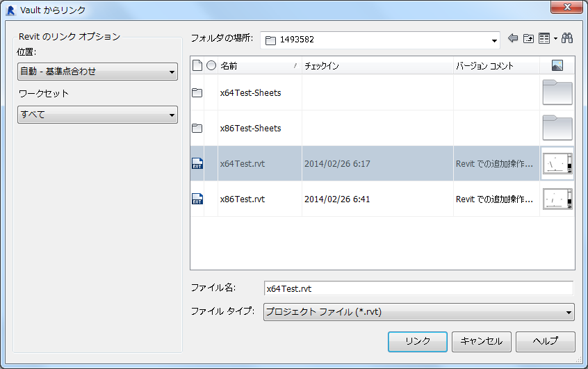Expand the views menu small arrow

[555, 39]
